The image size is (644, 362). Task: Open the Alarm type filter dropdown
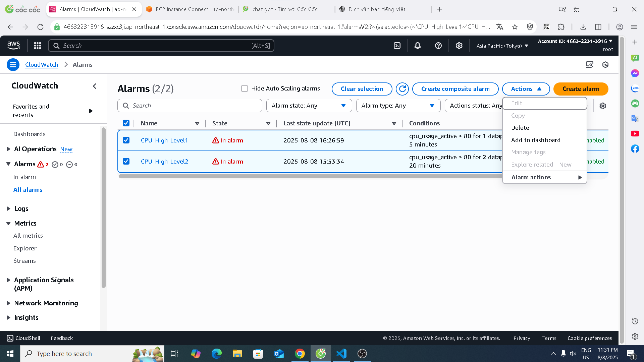[398, 106]
